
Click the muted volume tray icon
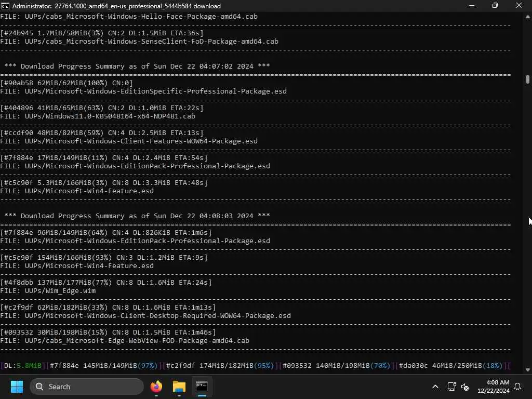465,387
